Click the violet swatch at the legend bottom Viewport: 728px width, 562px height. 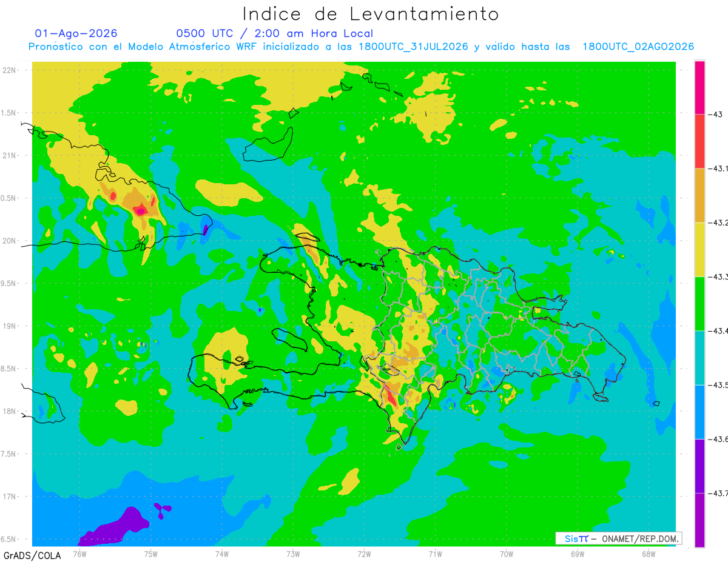pos(699,520)
